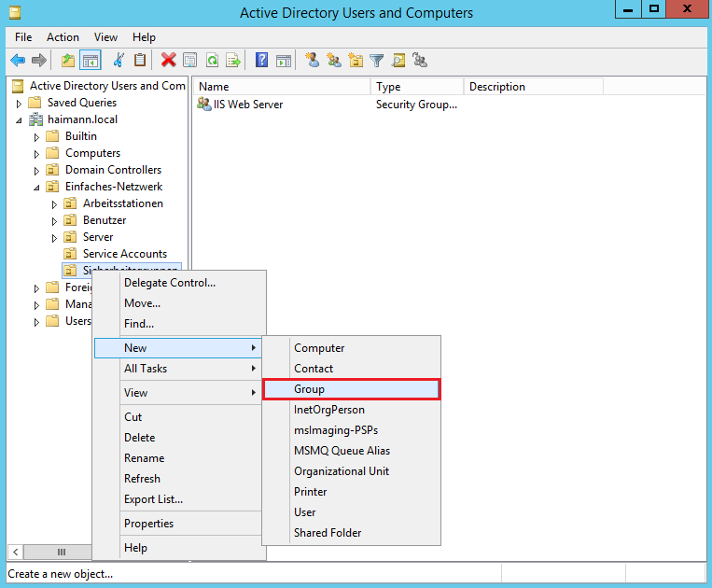712x588 pixels.
Task: Go up one level with folder icon
Action: point(68,60)
